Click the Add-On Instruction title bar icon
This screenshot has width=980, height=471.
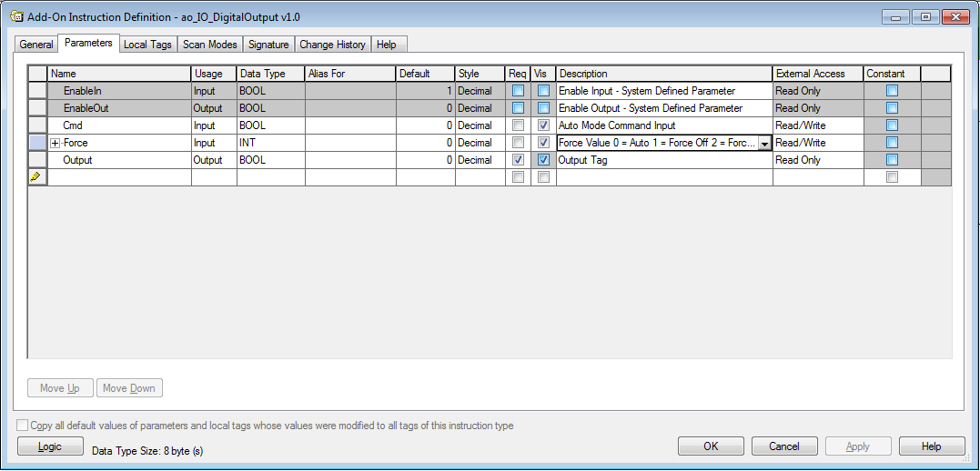(17, 17)
